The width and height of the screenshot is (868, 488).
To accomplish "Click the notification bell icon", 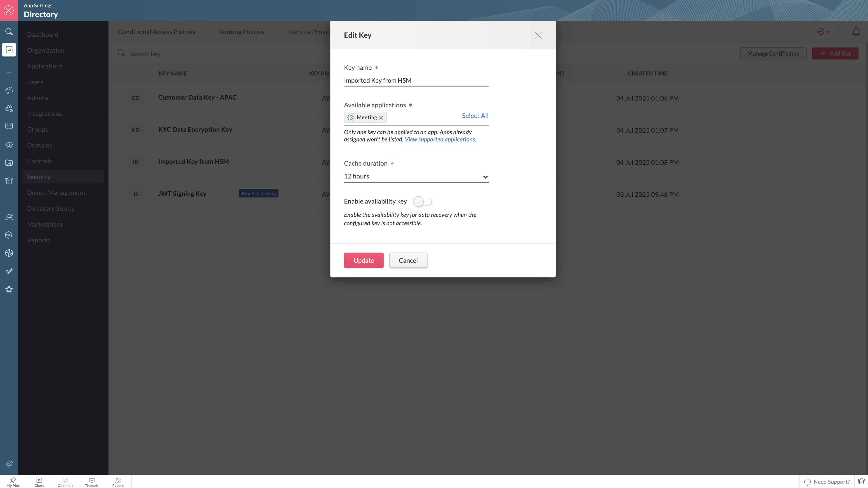I will [856, 32].
